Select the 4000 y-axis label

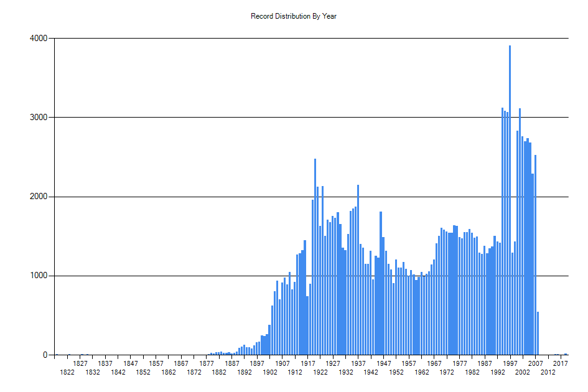(x=39, y=38)
